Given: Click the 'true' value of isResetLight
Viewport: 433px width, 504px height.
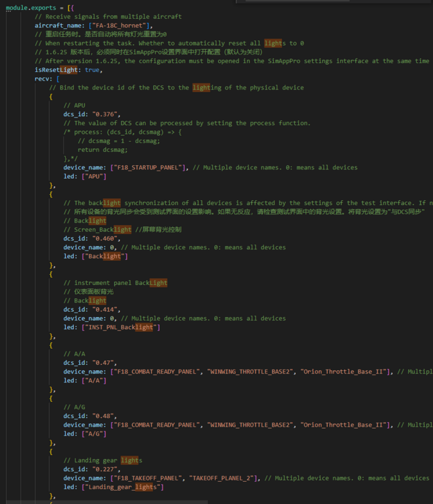Looking at the screenshot, I should [92, 70].
